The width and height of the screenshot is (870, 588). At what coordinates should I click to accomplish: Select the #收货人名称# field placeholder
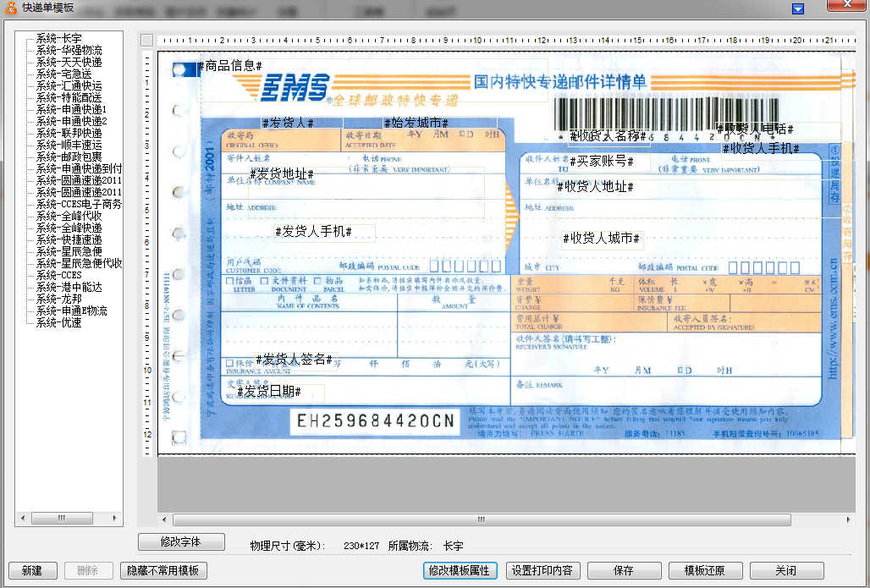608,136
